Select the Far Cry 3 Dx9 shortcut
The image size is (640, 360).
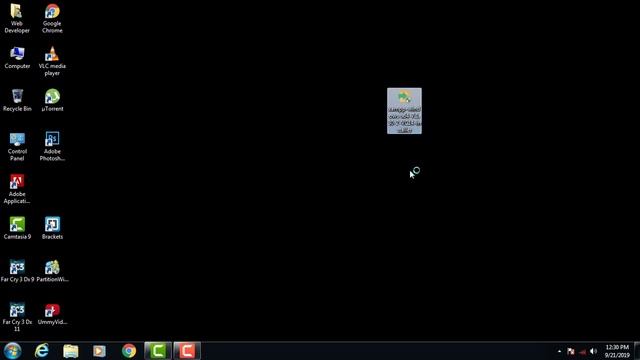pos(17,271)
